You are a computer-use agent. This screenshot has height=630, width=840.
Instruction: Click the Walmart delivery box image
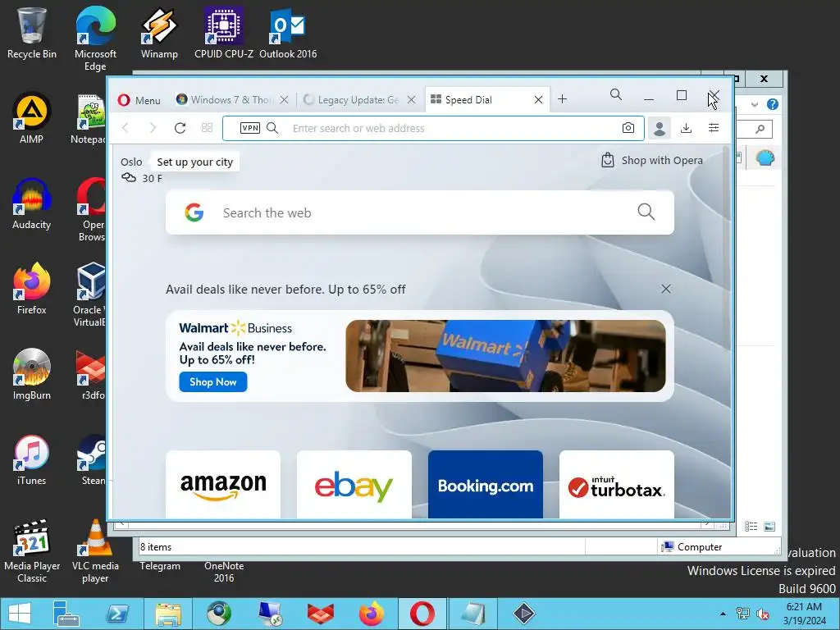coord(505,356)
